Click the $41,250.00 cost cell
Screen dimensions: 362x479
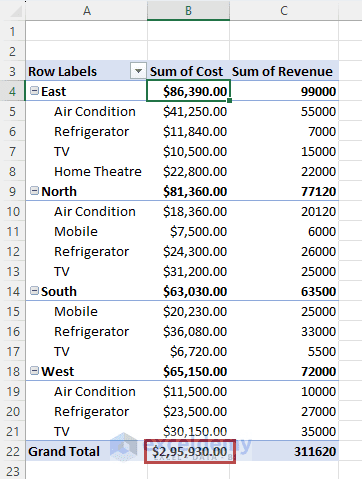point(188,111)
